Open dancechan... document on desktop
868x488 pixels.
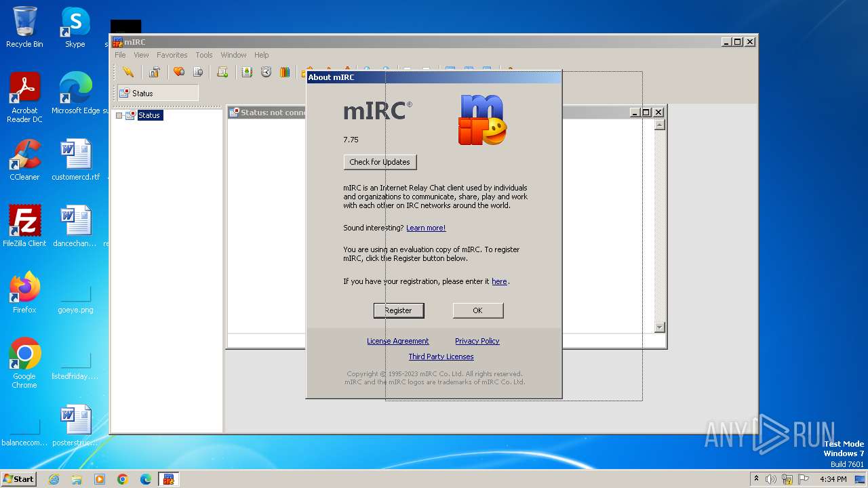click(75, 226)
